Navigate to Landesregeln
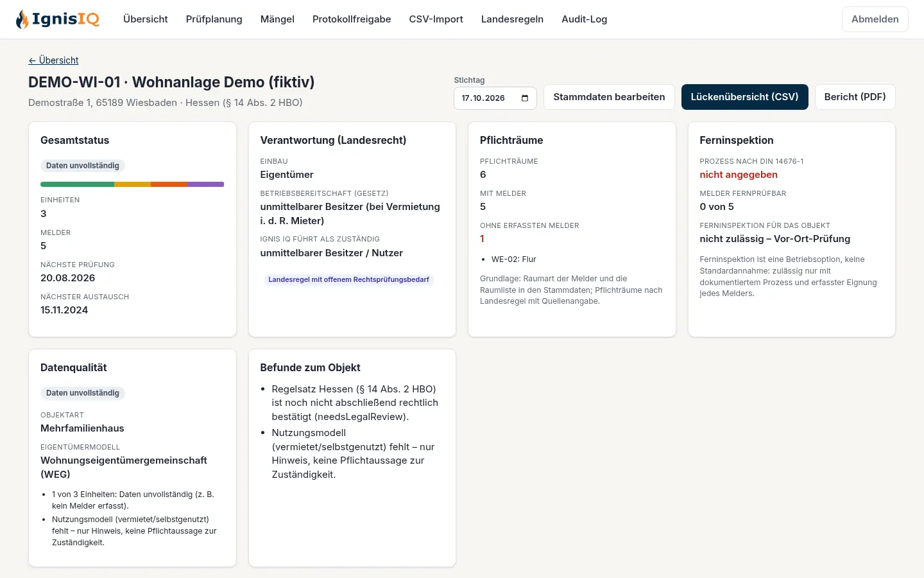Image resolution: width=924 pixels, height=578 pixels. (x=512, y=19)
